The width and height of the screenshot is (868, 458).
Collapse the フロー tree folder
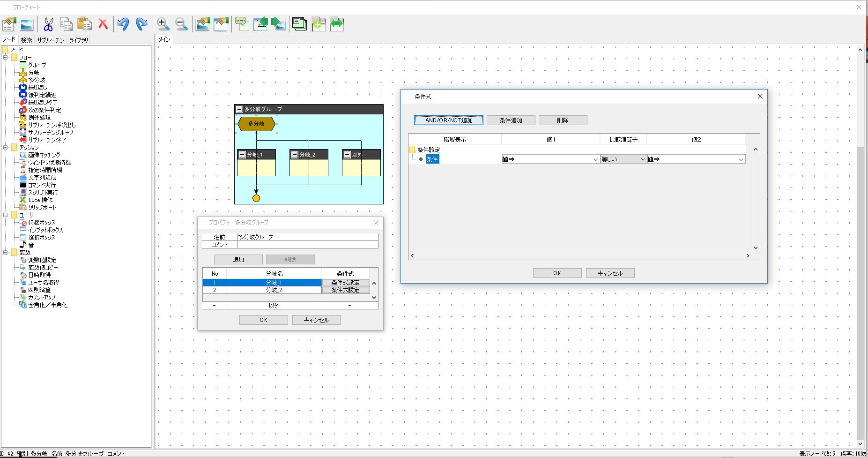[x=6, y=58]
